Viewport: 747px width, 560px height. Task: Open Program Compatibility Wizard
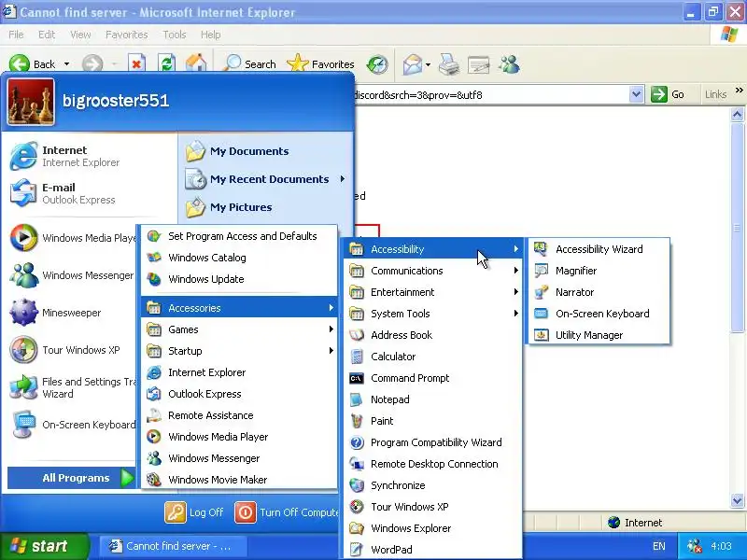[x=433, y=442]
